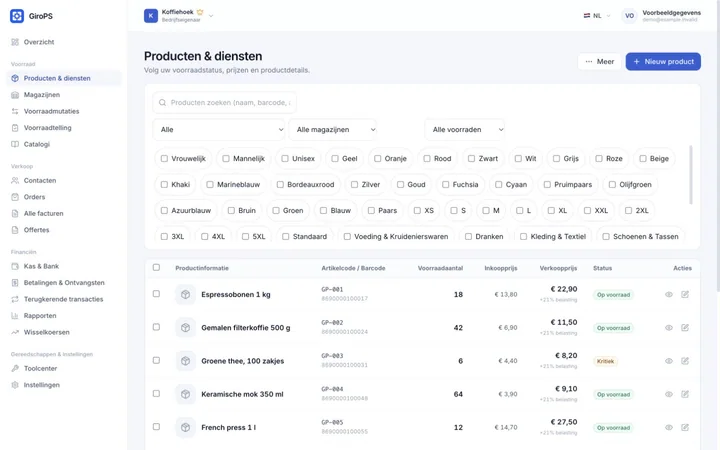Image resolution: width=720 pixels, height=450 pixels.
Task: Click the Kritiek status badge
Action: [605, 361]
